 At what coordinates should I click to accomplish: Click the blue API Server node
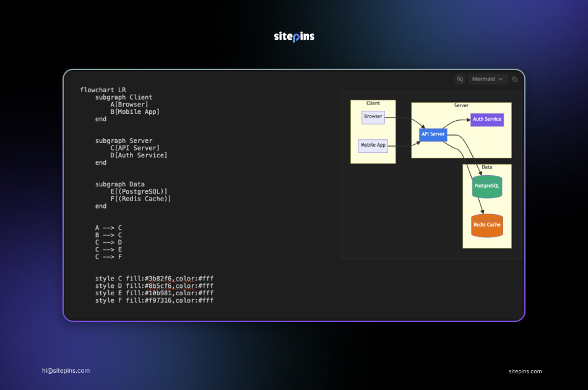pyautogui.click(x=433, y=134)
